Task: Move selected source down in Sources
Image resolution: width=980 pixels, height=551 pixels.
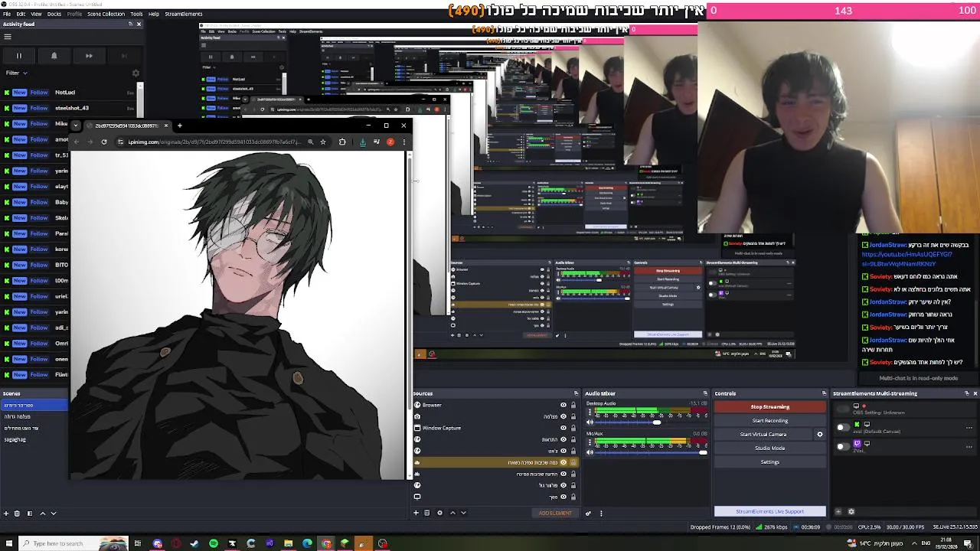Action: click(463, 513)
